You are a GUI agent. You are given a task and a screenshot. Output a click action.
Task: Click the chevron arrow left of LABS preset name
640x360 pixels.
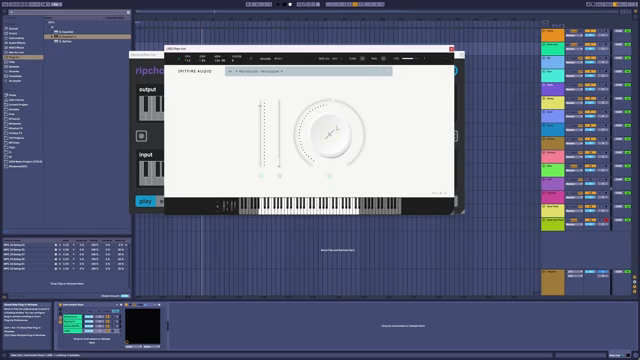[x=230, y=71]
